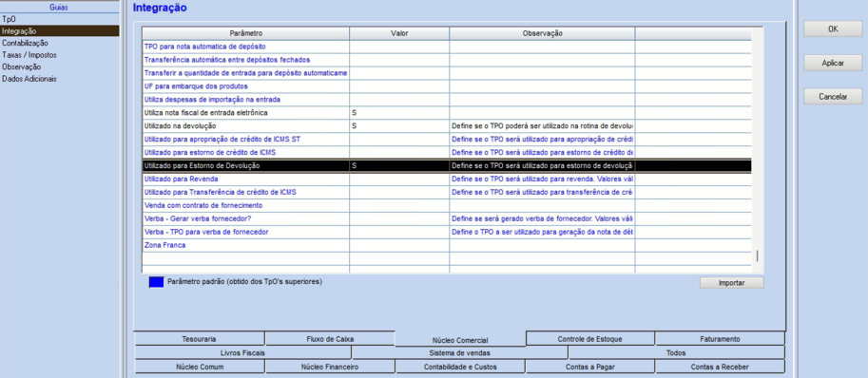Image resolution: width=868 pixels, height=378 pixels.
Task: Click the Aplicar button
Action: click(x=833, y=63)
